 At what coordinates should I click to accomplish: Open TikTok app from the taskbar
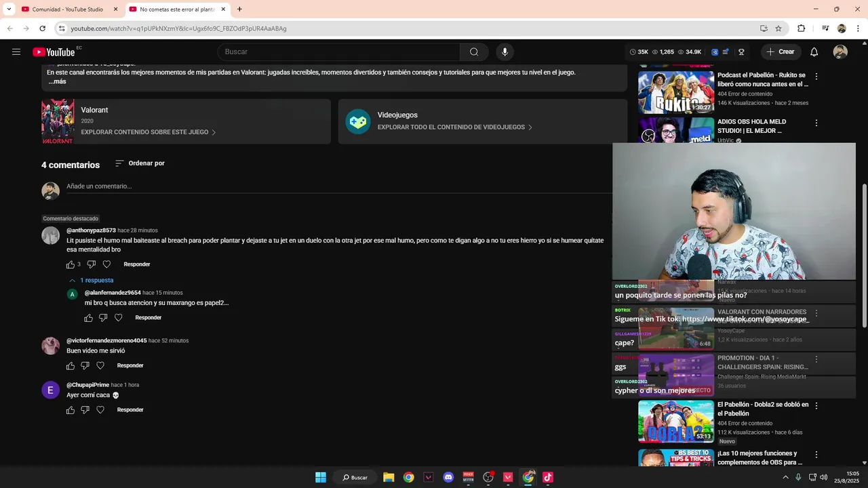click(x=548, y=477)
